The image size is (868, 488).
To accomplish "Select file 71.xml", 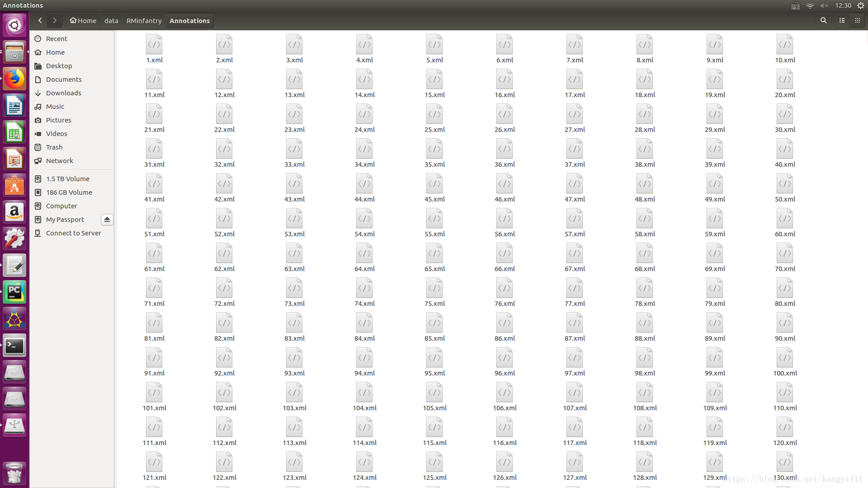I will click(154, 292).
